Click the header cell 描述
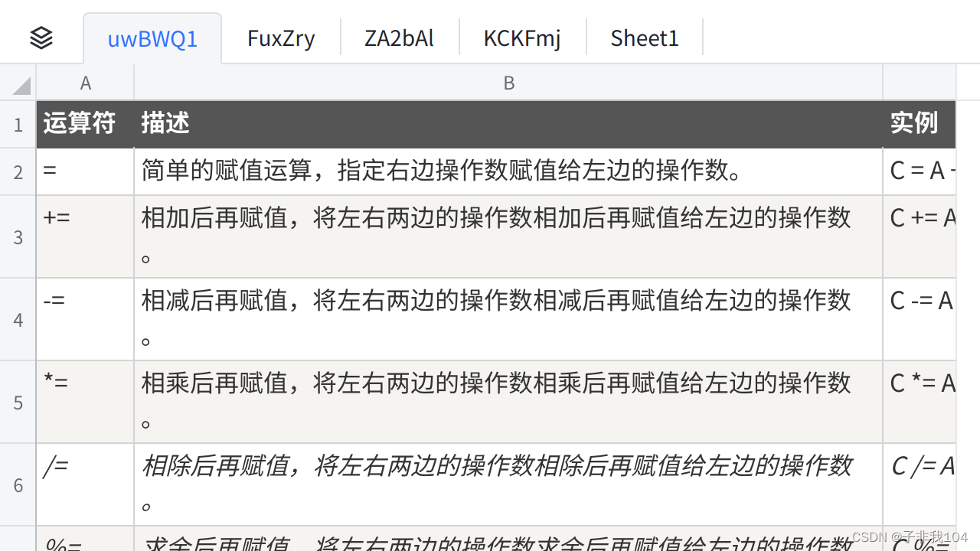This screenshot has height=551, width=980. tap(508, 124)
